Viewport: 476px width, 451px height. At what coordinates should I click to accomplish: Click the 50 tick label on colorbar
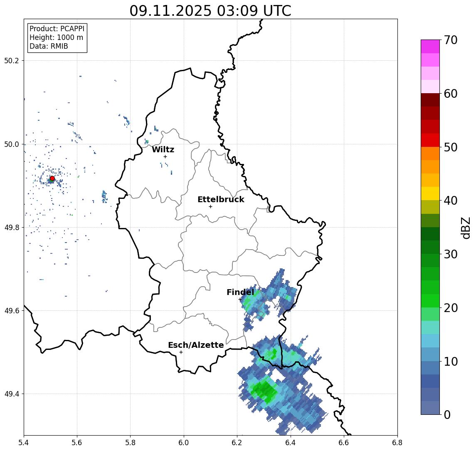pyautogui.click(x=451, y=147)
